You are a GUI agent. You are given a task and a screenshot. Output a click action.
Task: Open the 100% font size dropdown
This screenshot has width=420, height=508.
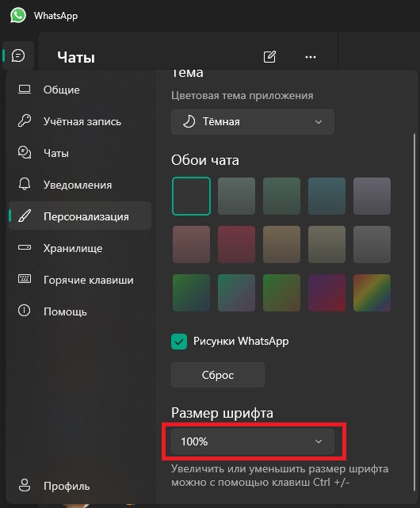tap(253, 441)
